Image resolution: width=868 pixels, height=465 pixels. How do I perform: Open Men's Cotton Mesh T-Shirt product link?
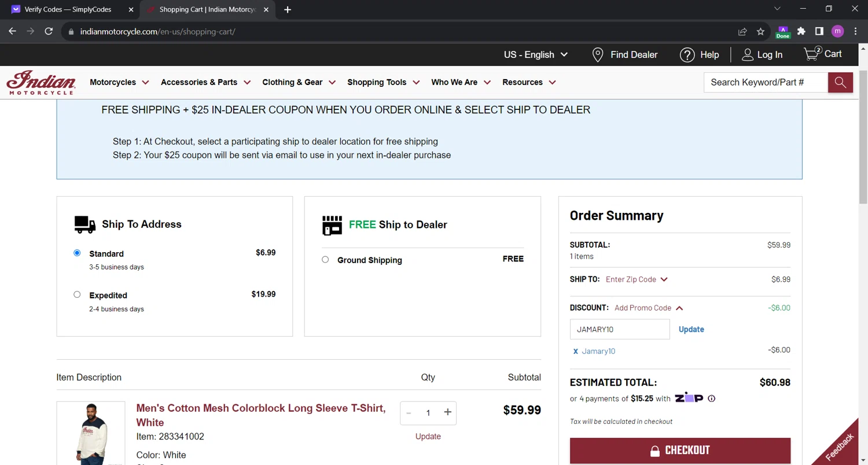click(261, 415)
